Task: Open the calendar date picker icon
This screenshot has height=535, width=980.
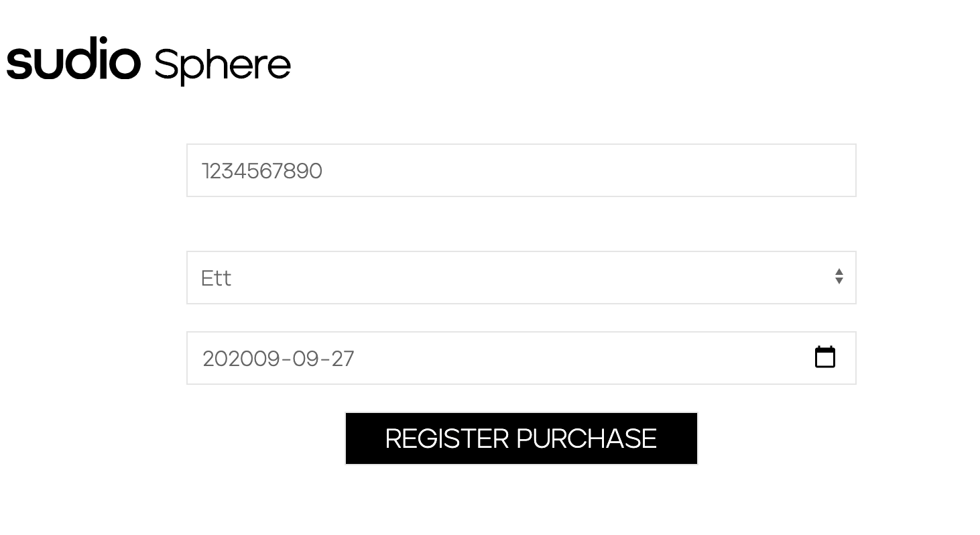Action: pos(824,357)
